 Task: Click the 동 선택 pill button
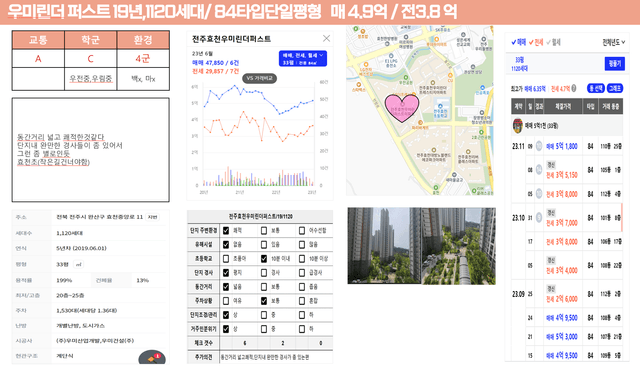point(596,88)
